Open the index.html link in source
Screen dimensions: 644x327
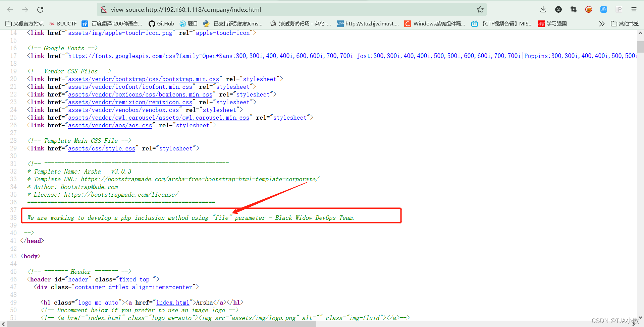(173, 303)
